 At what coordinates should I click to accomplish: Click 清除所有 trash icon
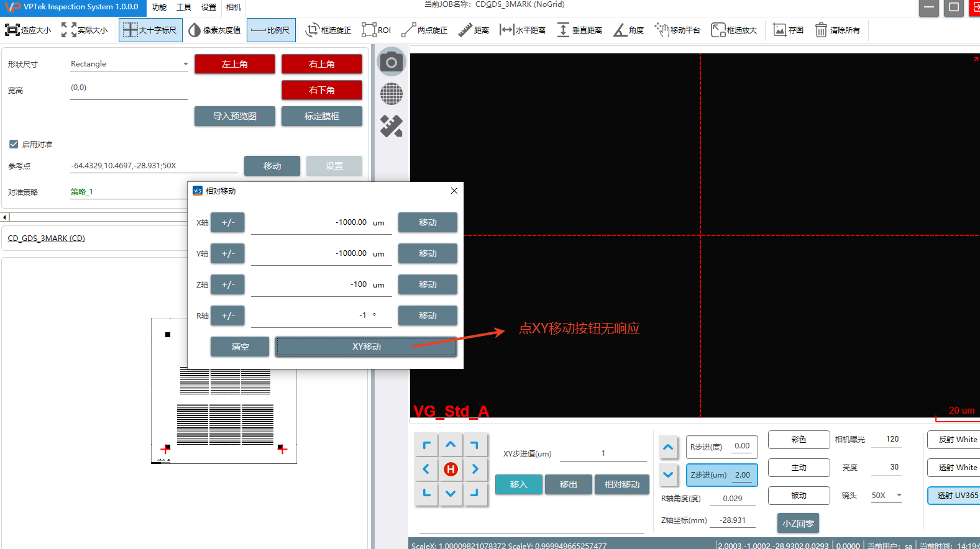coord(837,30)
